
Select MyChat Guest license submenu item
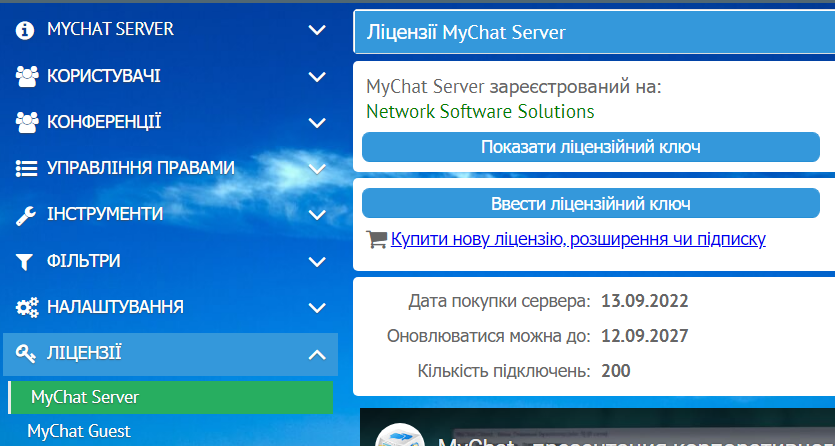pos(79,431)
